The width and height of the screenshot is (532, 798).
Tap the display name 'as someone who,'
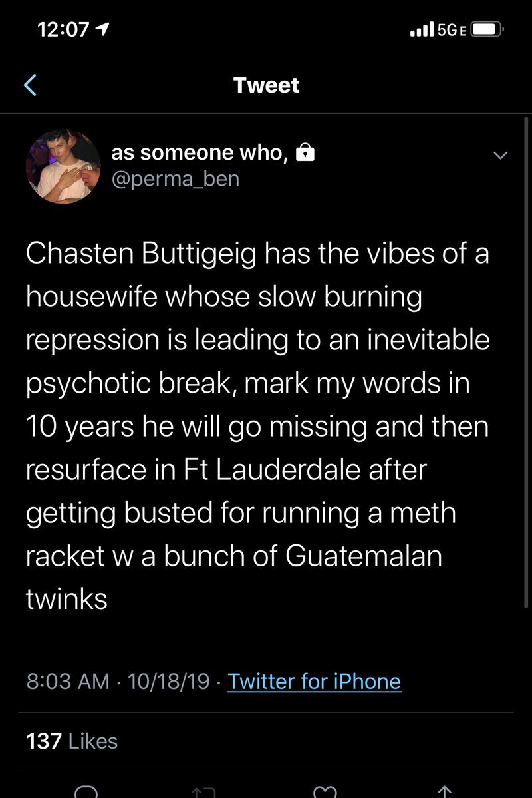(199, 153)
